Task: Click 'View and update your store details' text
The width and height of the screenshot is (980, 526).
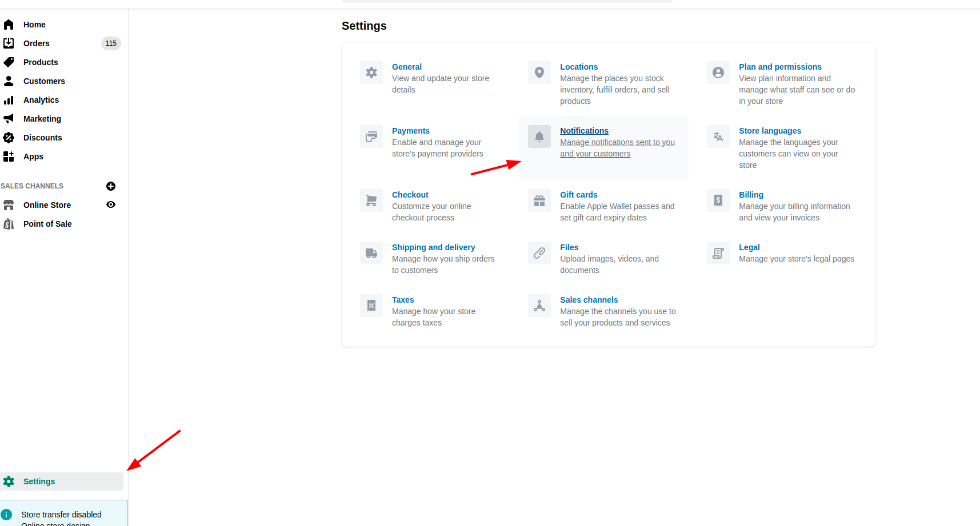Action: (x=441, y=84)
